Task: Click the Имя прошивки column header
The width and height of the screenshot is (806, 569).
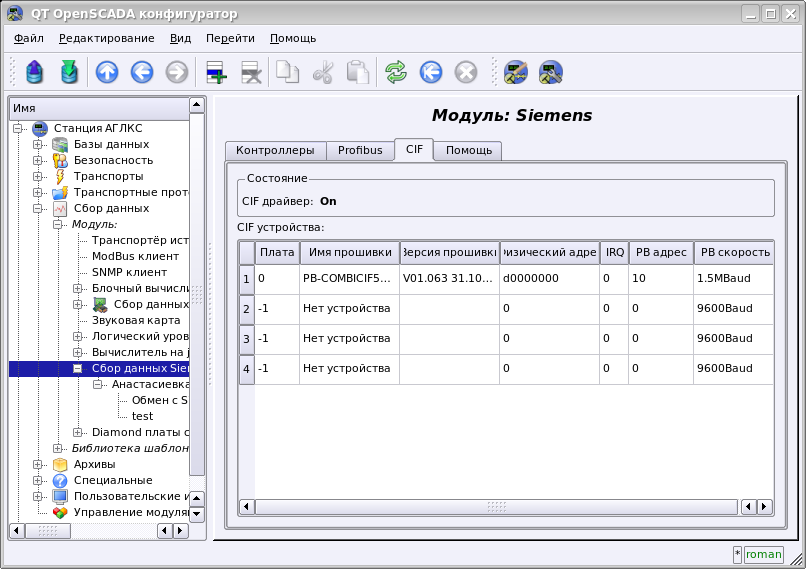Action: click(348, 252)
